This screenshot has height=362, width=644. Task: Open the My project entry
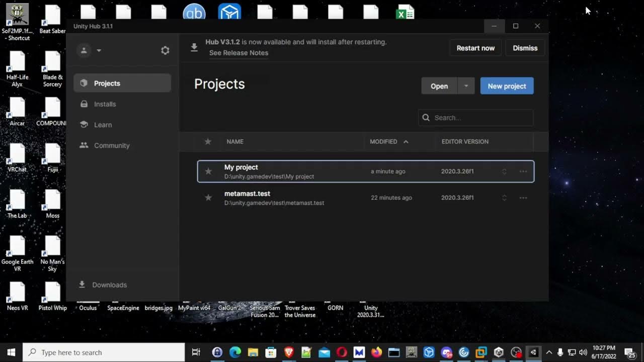click(x=366, y=171)
